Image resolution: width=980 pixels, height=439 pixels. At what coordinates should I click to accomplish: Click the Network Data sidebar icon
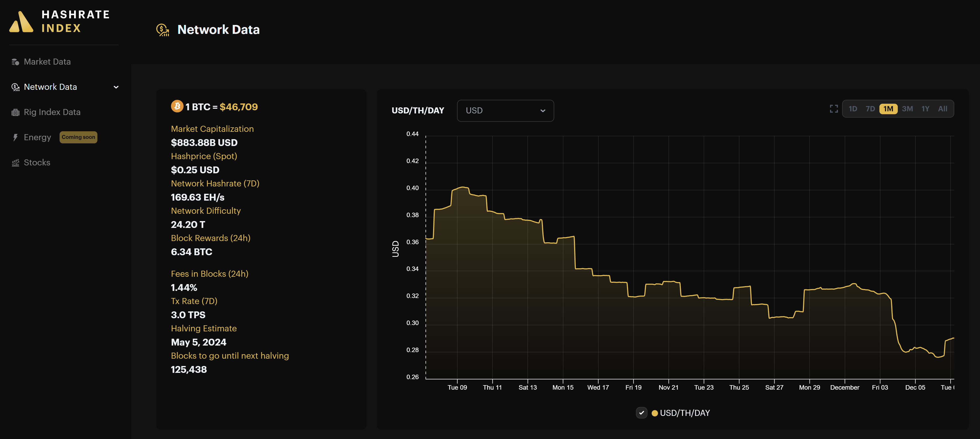click(15, 87)
